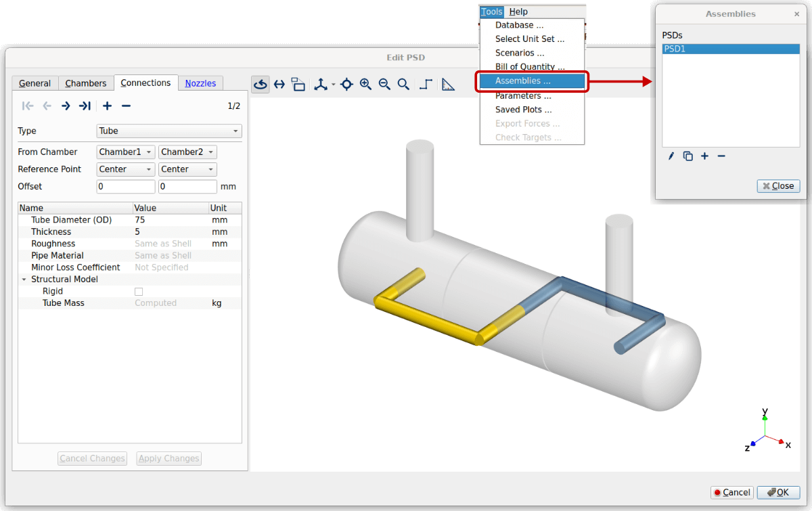Click the step-line section view icon
This screenshot has height=511, width=812.
[426, 84]
